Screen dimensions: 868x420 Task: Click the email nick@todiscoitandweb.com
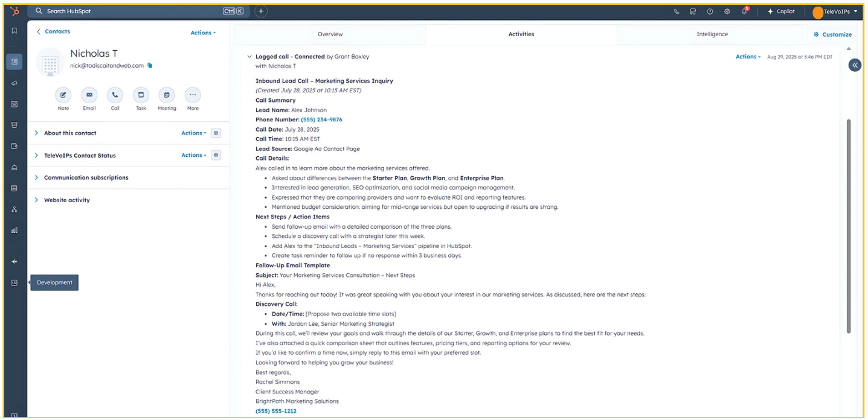pos(107,65)
